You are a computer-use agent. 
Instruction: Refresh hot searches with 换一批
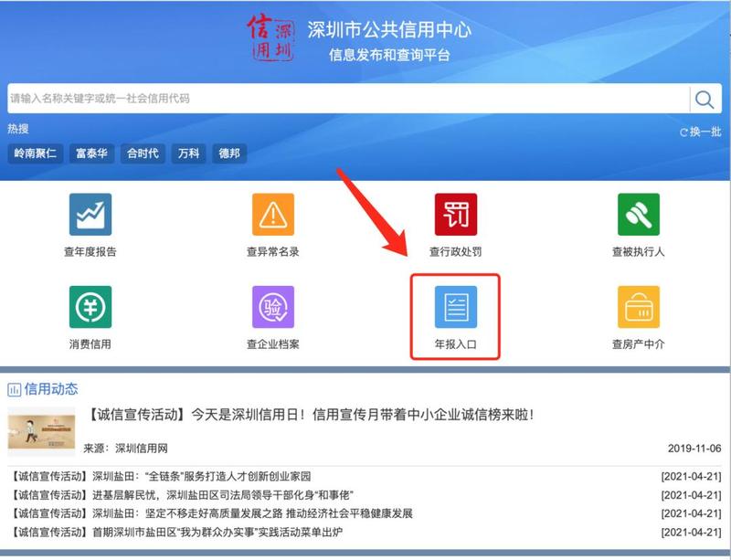pyautogui.click(x=700, y=132)
